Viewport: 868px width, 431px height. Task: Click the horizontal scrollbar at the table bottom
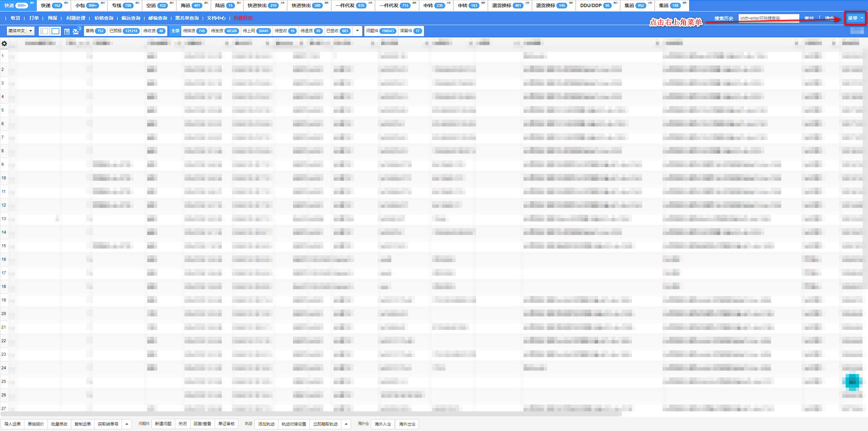[311, 414]
